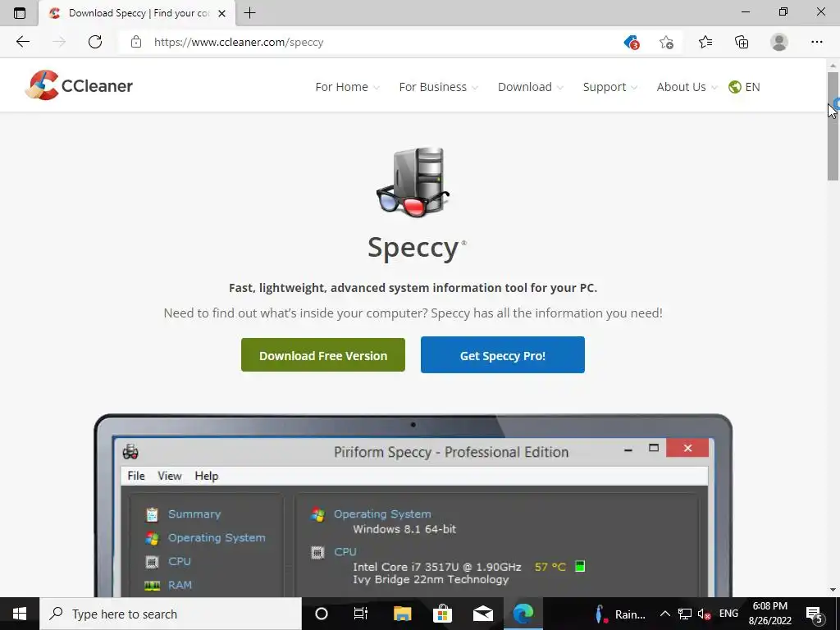840x630 pixels.
Task: Open the Favorites list icon
Action: (705, 42)
